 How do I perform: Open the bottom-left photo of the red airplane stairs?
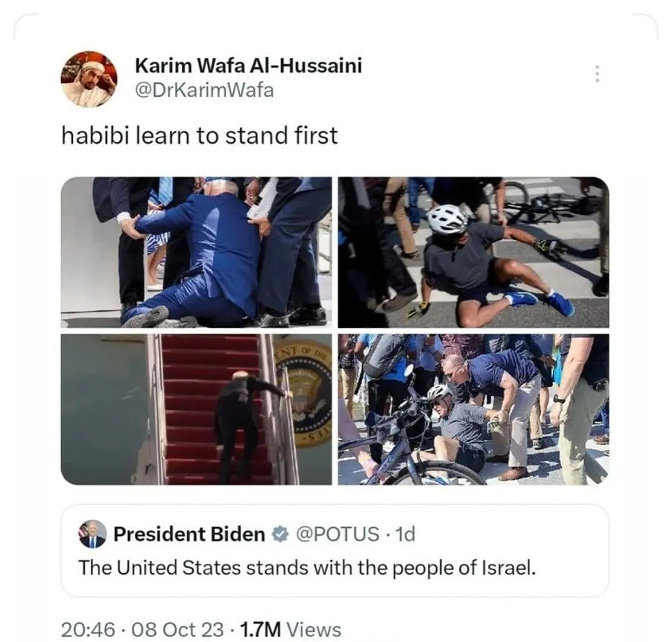point(196,410)
